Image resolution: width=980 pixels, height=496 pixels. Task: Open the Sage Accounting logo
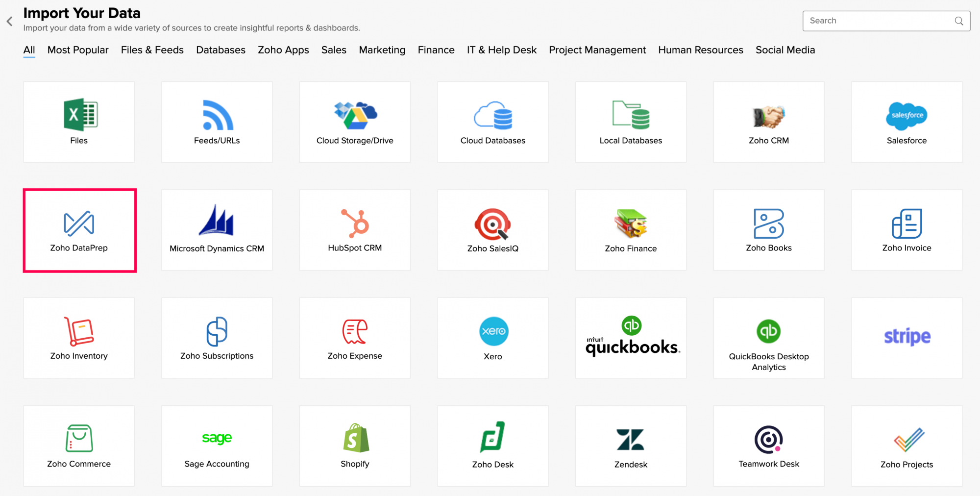[x=217, y=438]
